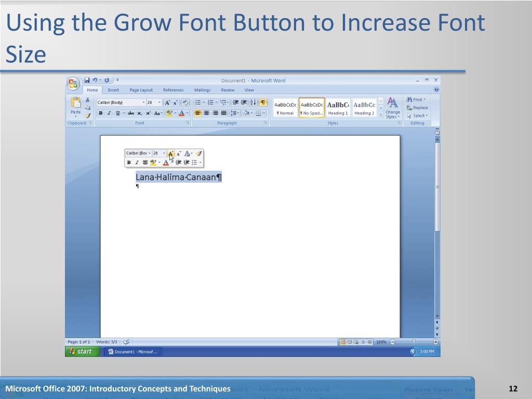Apply superscript from the ribbon
This screenshot has height=399, width=532.
(148, 113)
